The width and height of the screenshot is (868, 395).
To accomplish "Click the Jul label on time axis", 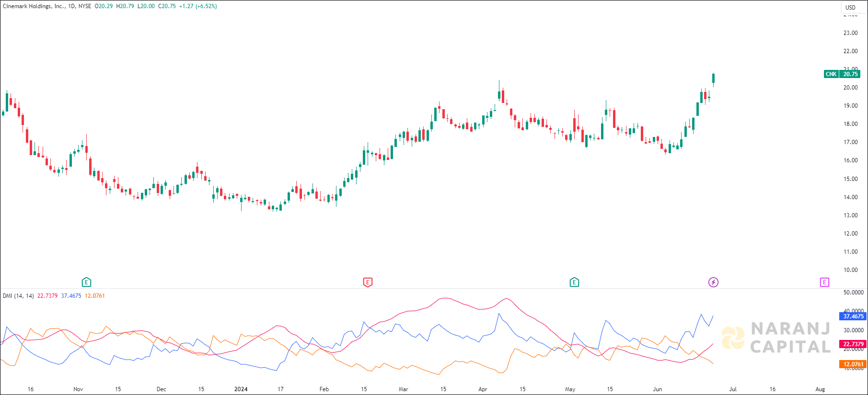I will point(733,389).
